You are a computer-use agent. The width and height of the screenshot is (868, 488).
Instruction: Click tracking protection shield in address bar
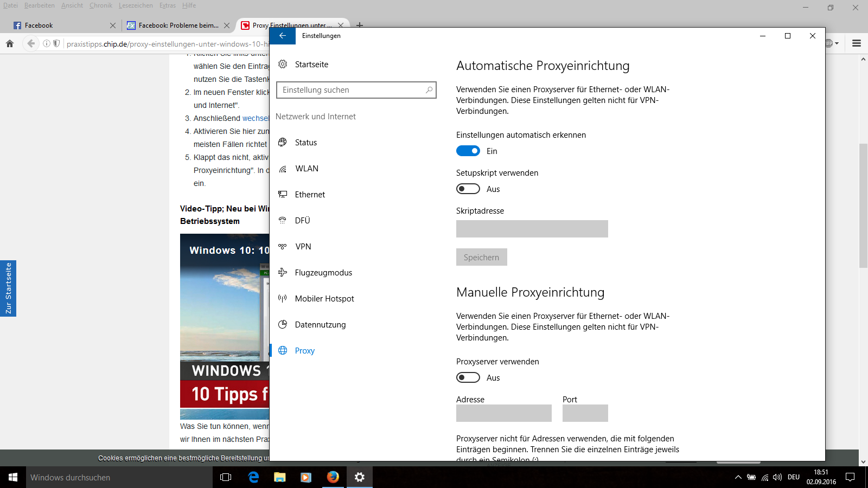coord(56,43)
